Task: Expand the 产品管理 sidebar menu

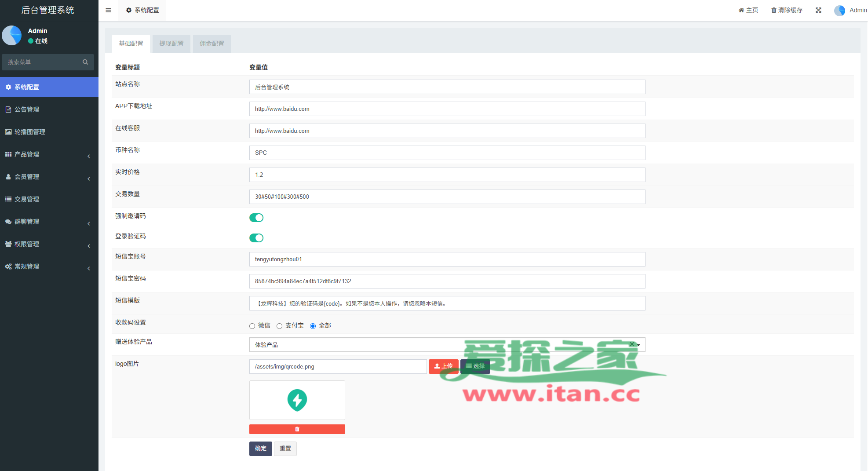Action: (48, 154)
